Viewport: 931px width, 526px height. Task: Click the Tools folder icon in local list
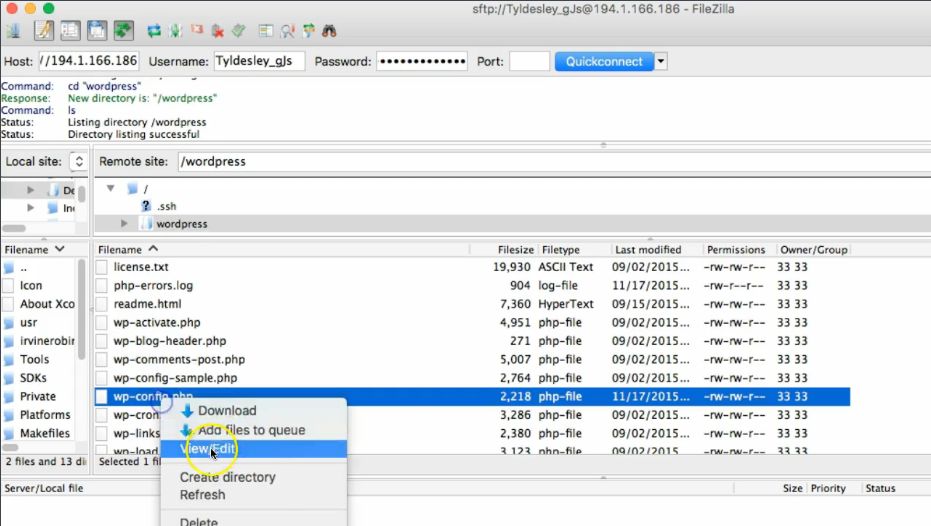(x=8, y=359)
